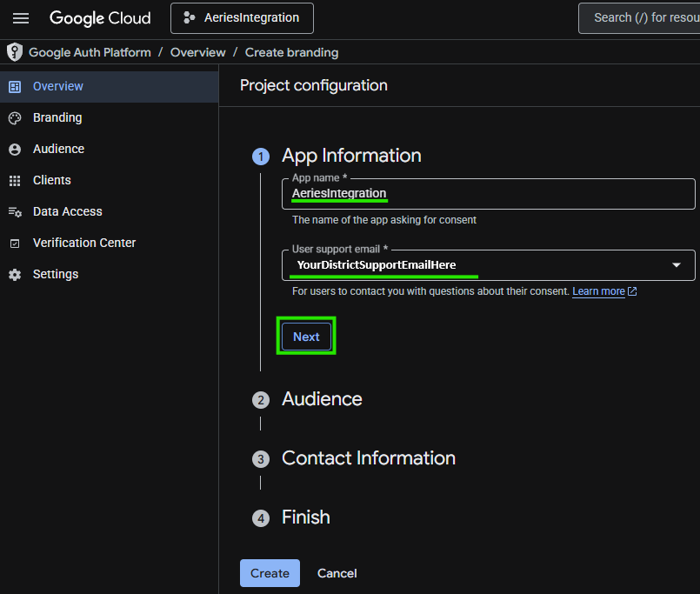700x594 pixels.
Task: Open the Learn more link
Action: [598, 291]
